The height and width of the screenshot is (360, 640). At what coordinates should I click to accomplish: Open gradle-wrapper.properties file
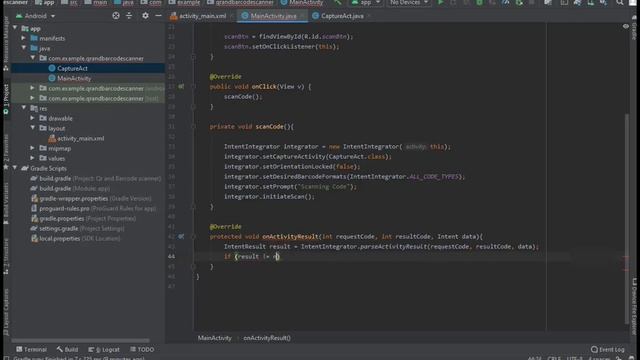coord(91,198)
